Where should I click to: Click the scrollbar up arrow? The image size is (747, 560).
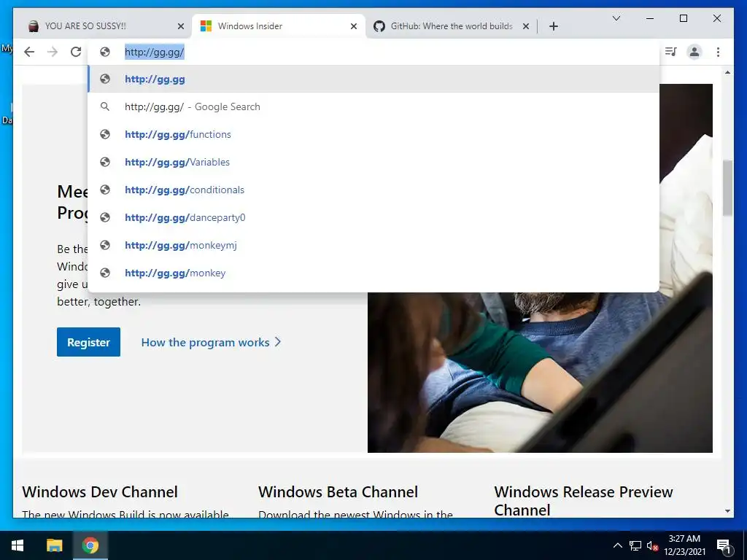[727, 72]
